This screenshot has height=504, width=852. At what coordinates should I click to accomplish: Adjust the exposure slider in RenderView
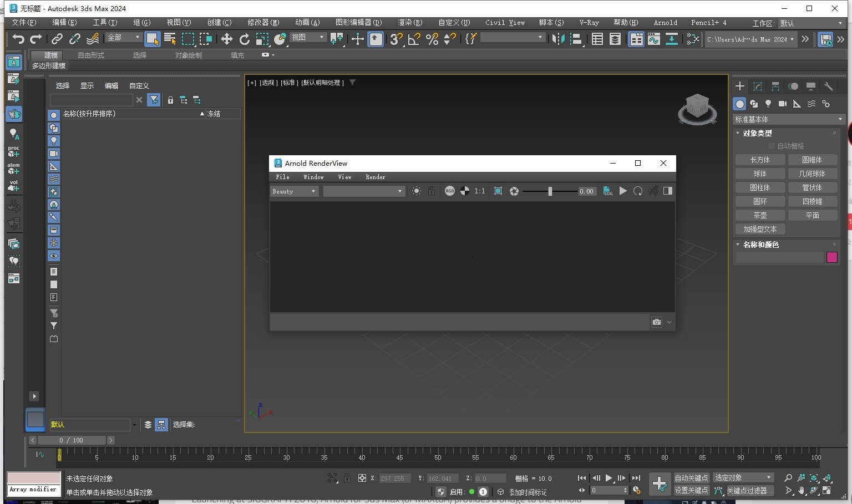coord(550,191)
